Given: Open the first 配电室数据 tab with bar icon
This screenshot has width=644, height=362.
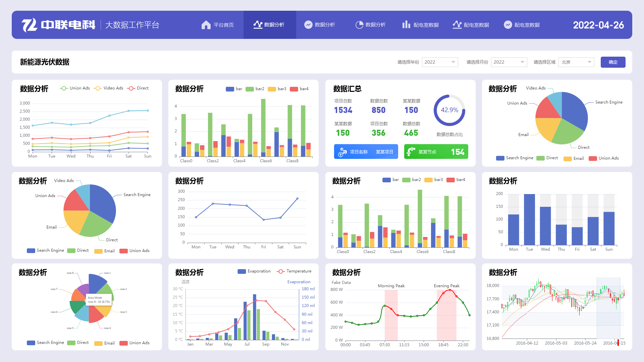Looking at the screenshot, I should pos(421,25).
